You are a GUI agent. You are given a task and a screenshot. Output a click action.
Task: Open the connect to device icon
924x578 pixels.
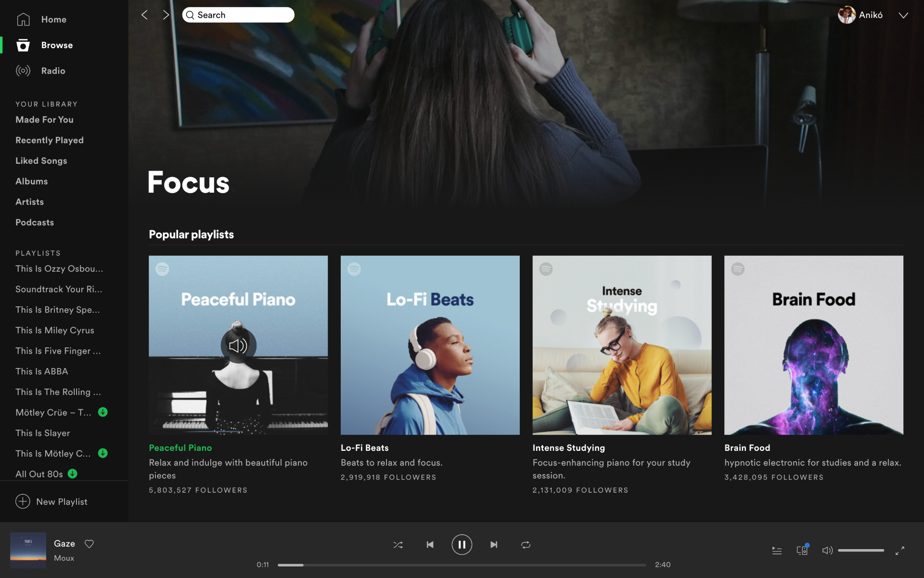point(802,551)
